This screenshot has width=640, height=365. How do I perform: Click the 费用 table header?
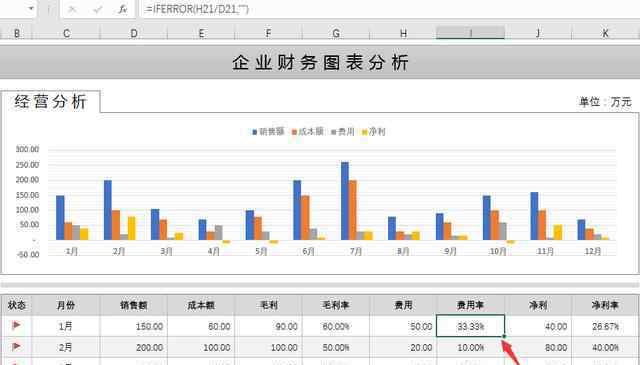(403, 305)
